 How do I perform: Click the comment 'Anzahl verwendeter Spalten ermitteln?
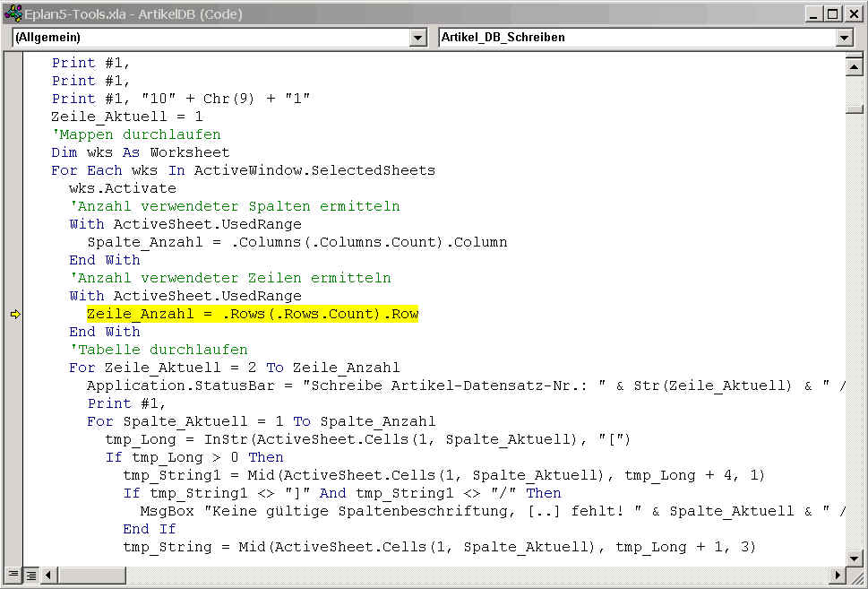pyautogui.click(x=234, y=206)
